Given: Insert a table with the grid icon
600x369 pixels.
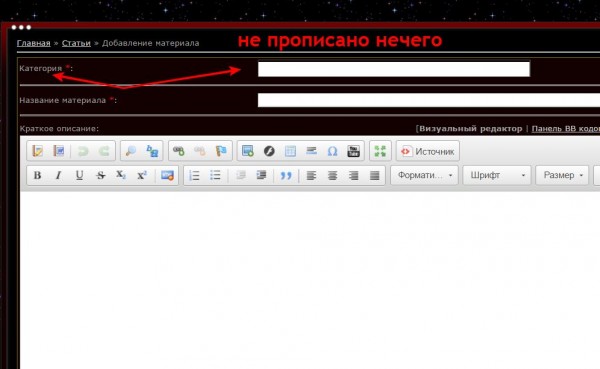Looking at the screenshot, I should [290, 151].
